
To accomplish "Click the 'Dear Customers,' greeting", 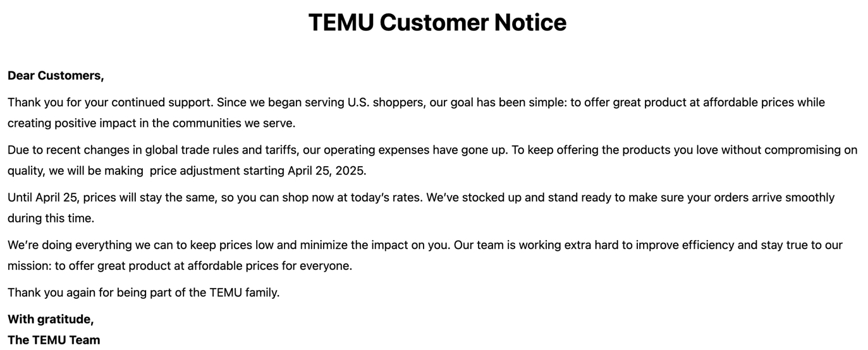I will point(56,76).
